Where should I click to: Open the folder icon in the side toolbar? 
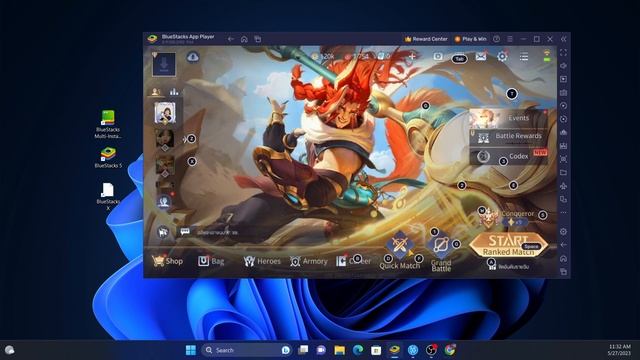click(x=563, y=173)
